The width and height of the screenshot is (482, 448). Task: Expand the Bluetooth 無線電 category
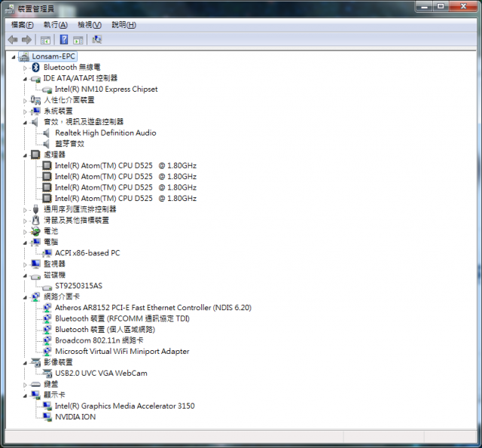tap(25, 68)
